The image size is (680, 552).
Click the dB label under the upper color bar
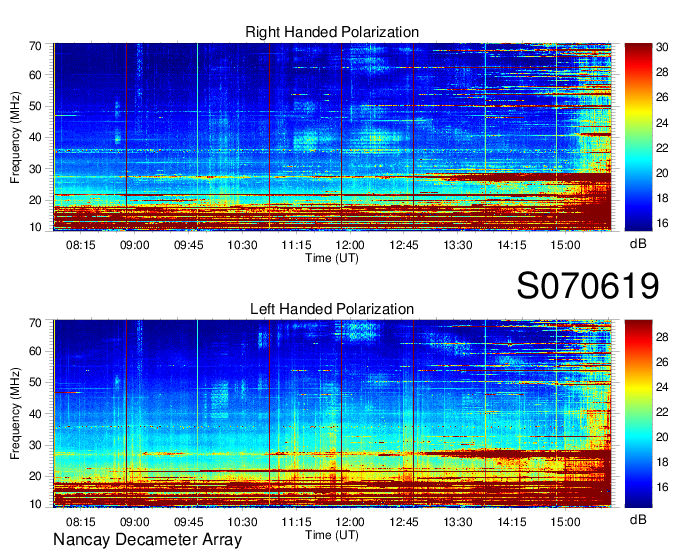click(x=638, y=244)
